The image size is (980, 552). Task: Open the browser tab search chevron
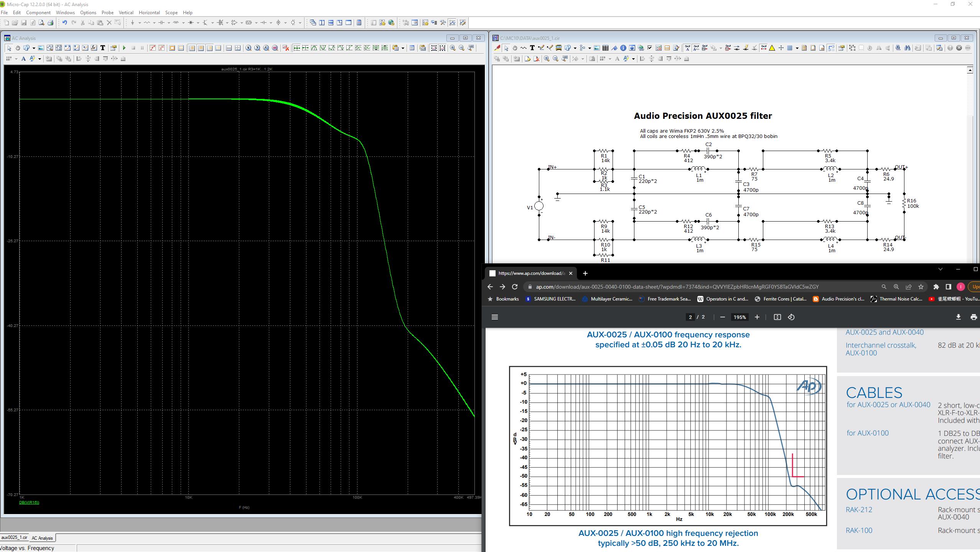(940, 269)
